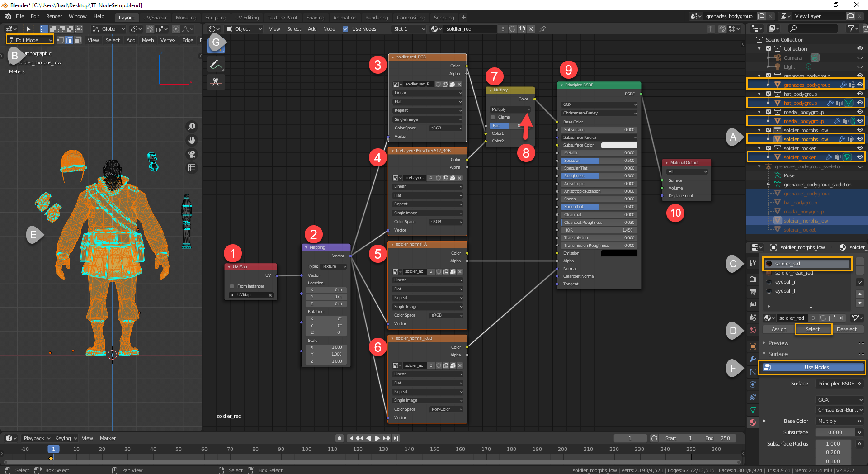The image size is (868, 474).
Task: Pin the node editor material with pin icon
Action: [542, 29]
